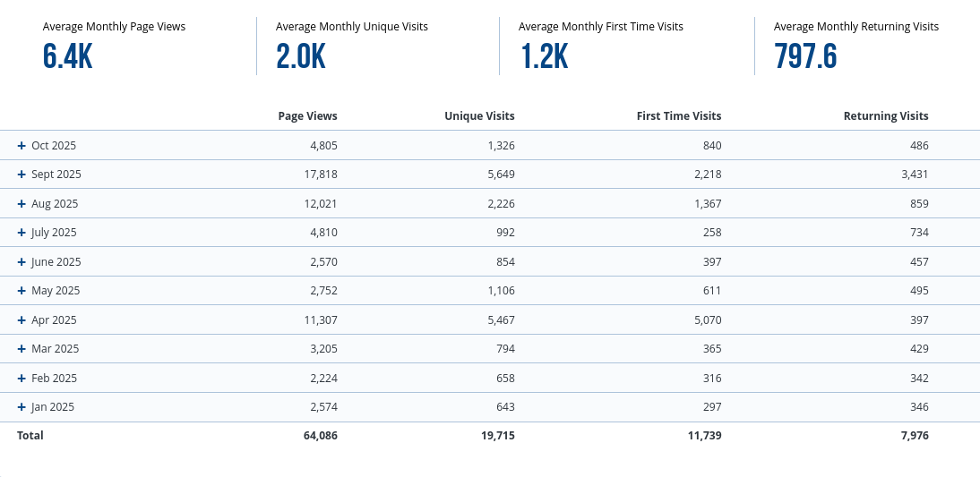The image size is (980, 477).
Task: Click the Total row label
Action: (x=30, y=436)
